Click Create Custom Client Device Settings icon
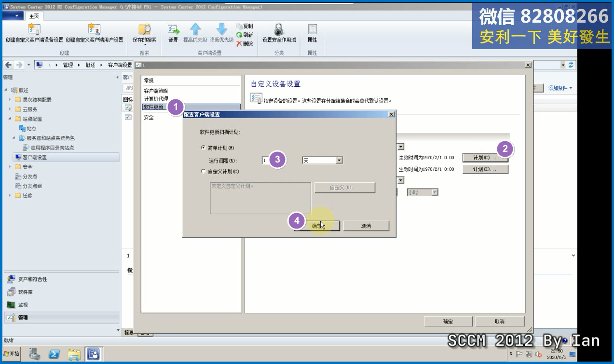614x364 pixels. 34,29
